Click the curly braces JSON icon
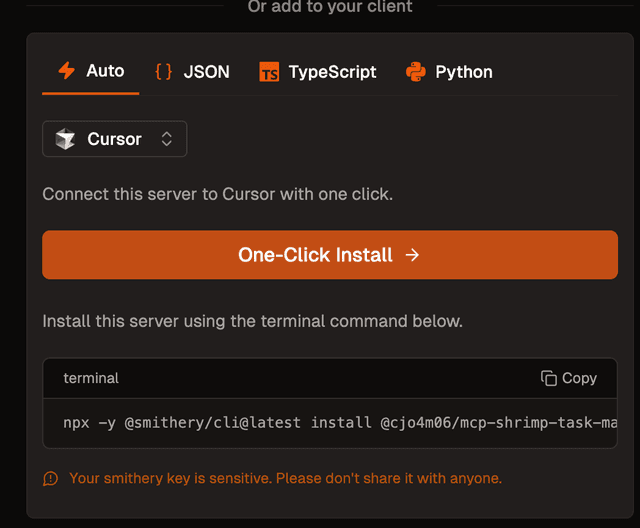The width and height of the screenshot is (640, 528). 164,72
